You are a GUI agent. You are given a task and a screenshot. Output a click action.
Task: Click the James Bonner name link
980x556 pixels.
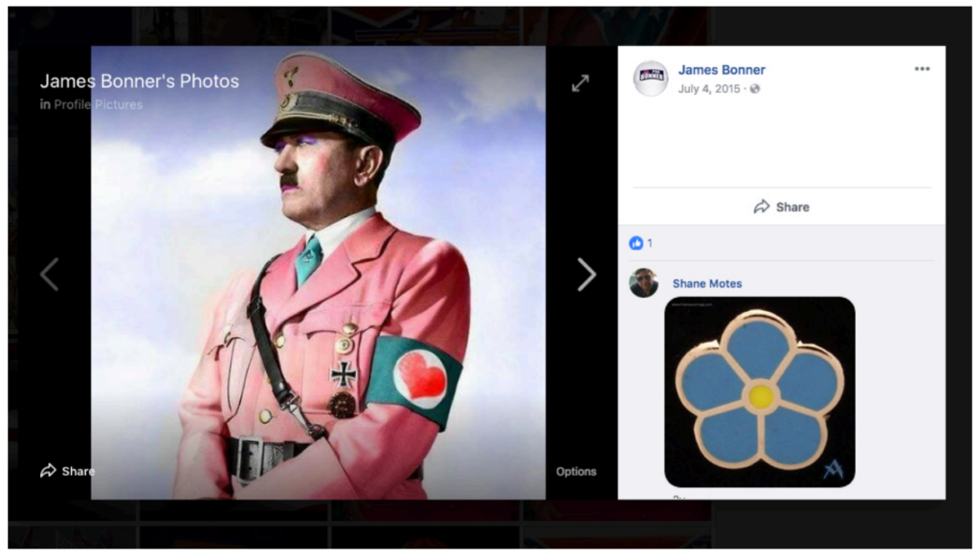pyautogui.click(x=722, y=70)
